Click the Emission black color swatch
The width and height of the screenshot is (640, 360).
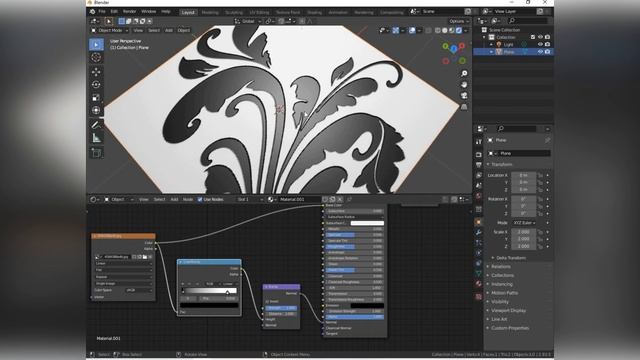367,305
